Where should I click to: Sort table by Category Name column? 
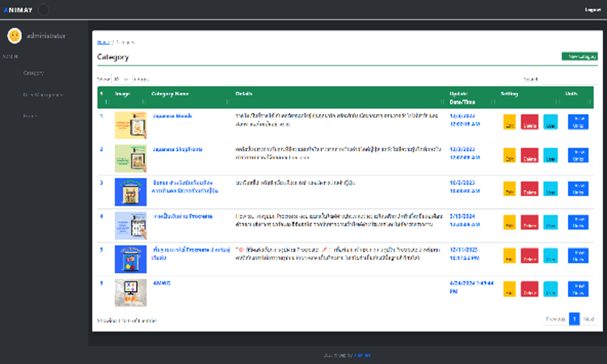tap(189, 97)
